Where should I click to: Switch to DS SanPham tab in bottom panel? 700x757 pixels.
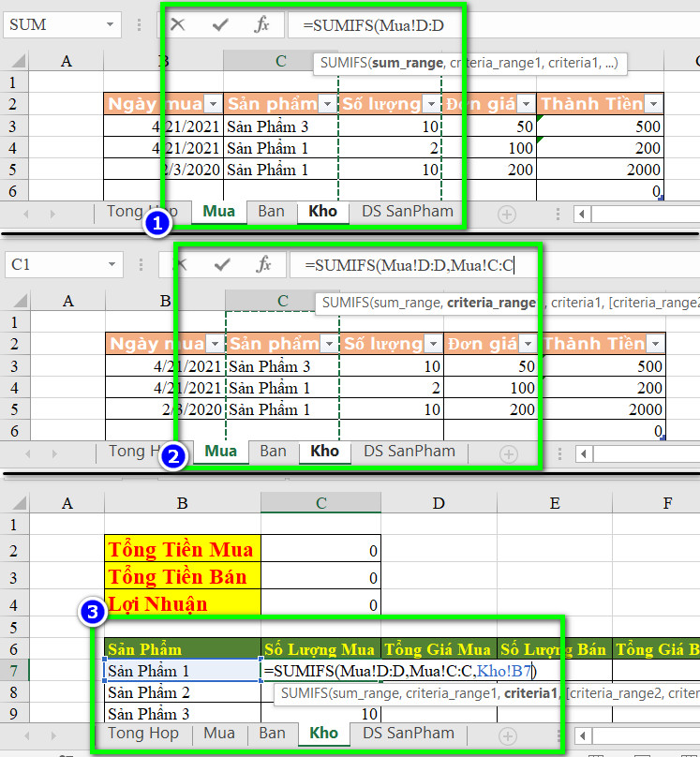[x=409, y=733]
